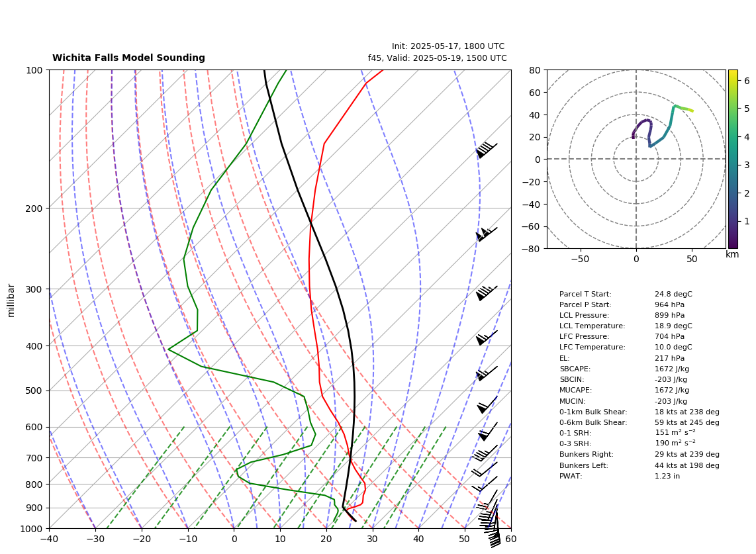This screenshot has width=756, height=554.
Task: Click the 0-6km Bulk Shear value
Action: pyautogui.click(x=687, y=422)
